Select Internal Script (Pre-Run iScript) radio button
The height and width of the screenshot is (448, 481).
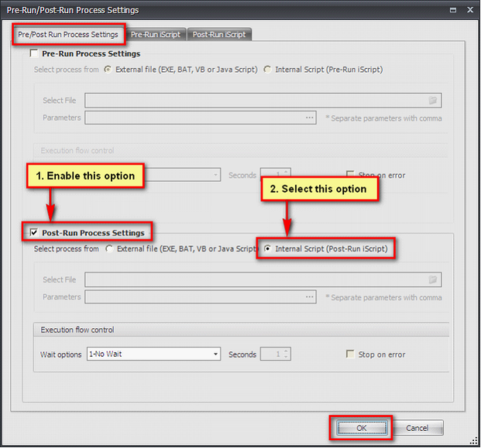point(268,70)
